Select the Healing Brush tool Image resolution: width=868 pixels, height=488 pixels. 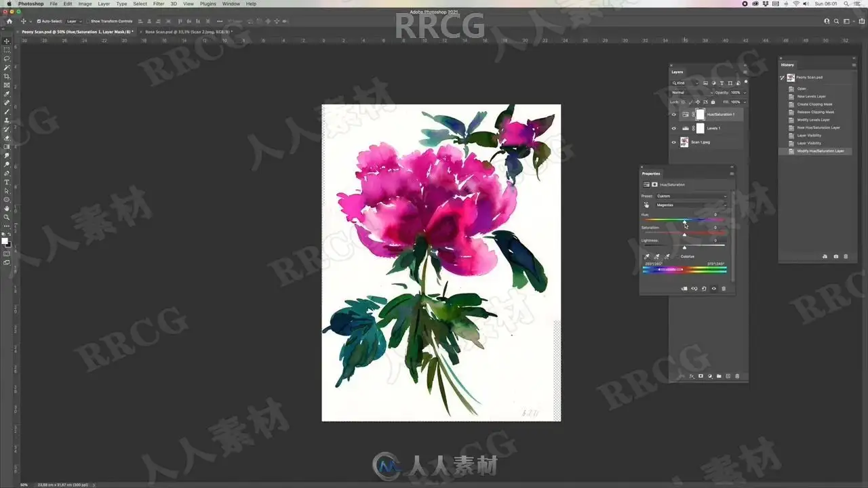(7, 102)
